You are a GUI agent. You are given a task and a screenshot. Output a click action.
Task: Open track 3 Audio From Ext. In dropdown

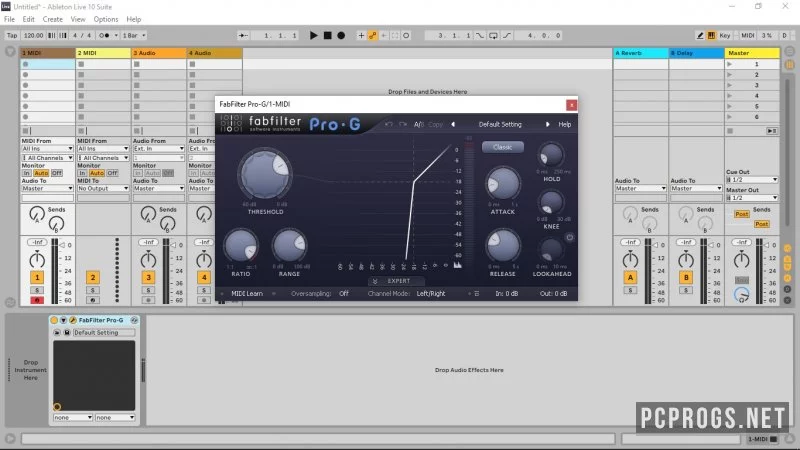click(159, 148)
